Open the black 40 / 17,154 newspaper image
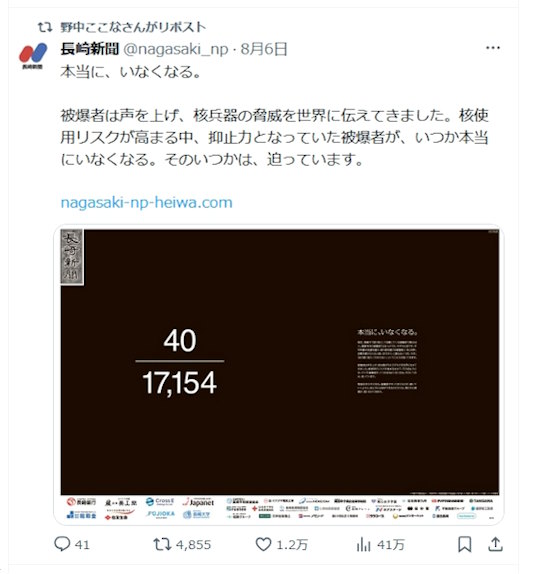 279,374
